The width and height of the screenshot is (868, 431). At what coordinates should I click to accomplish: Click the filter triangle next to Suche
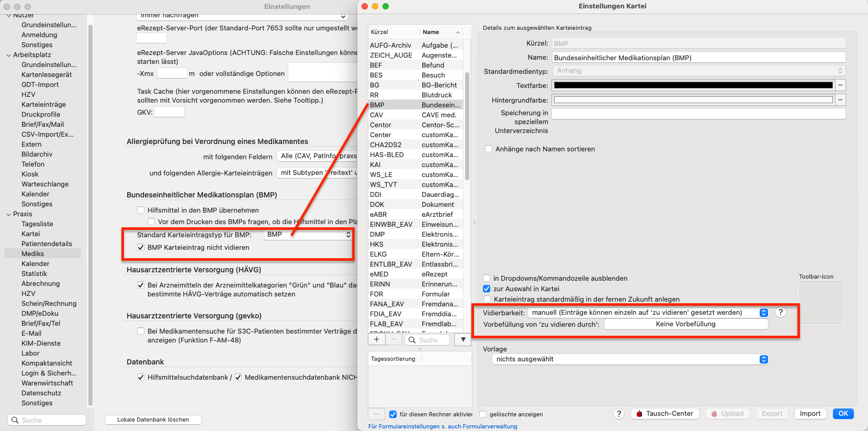463,339
